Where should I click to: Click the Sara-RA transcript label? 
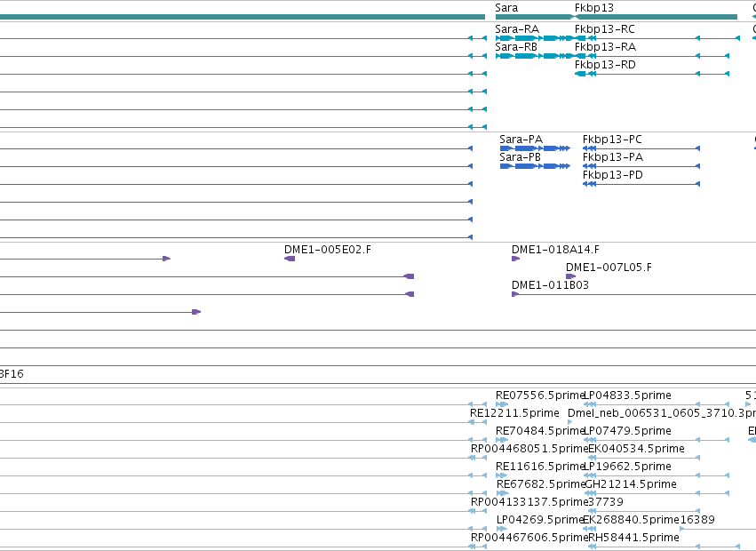coord(517,29)
